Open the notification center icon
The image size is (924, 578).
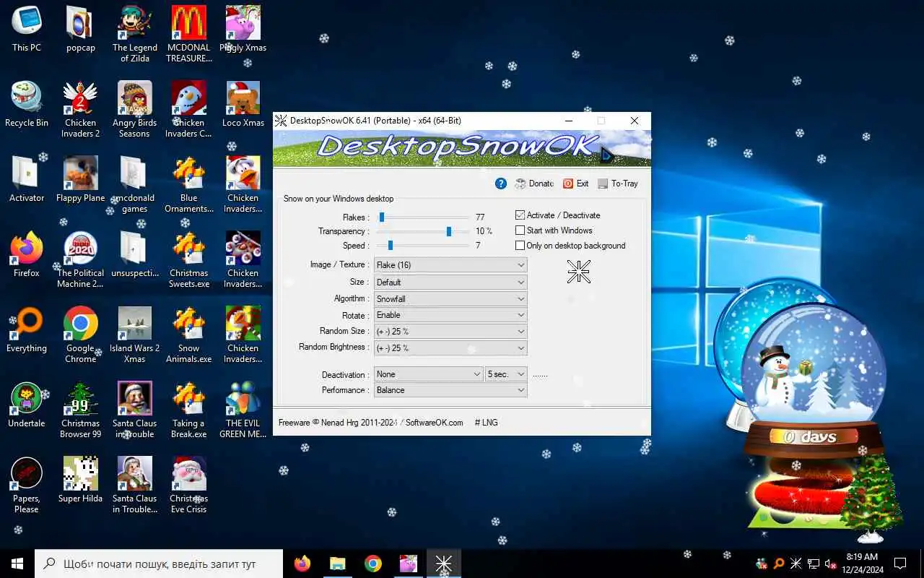pos(900,564)
